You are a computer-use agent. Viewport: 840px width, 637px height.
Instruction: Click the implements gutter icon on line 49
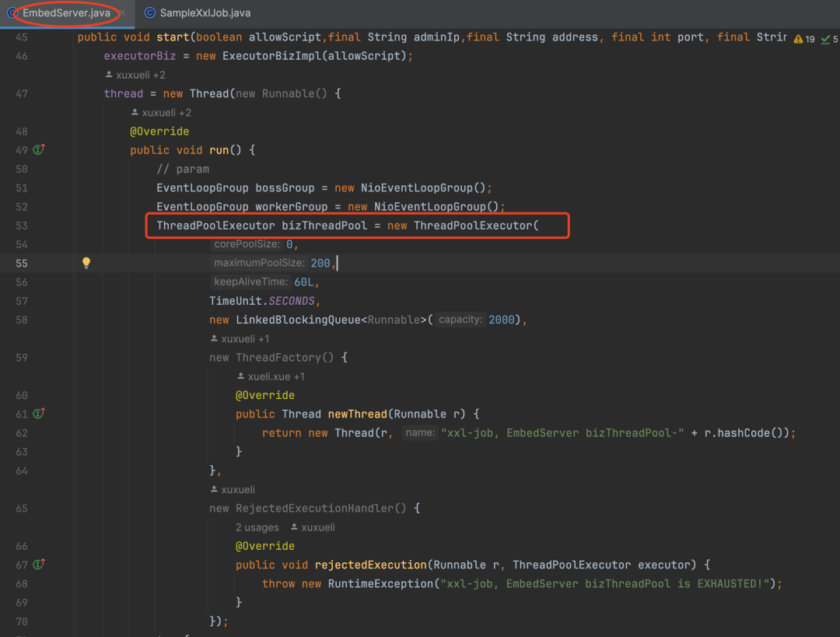click(39, 150)
